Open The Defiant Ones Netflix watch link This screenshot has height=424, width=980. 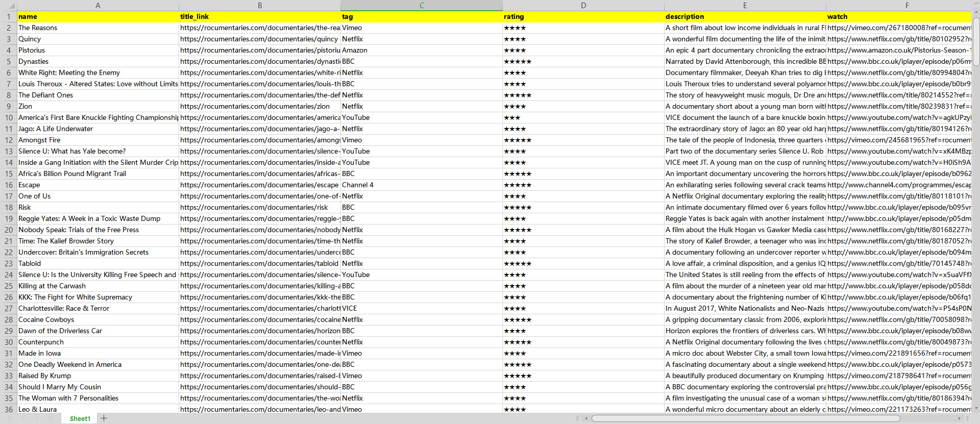(x=898, y=95)
